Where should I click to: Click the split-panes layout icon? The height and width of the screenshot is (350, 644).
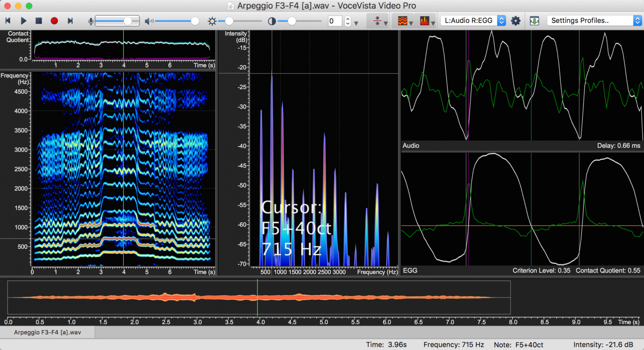(x=376, y=20)
